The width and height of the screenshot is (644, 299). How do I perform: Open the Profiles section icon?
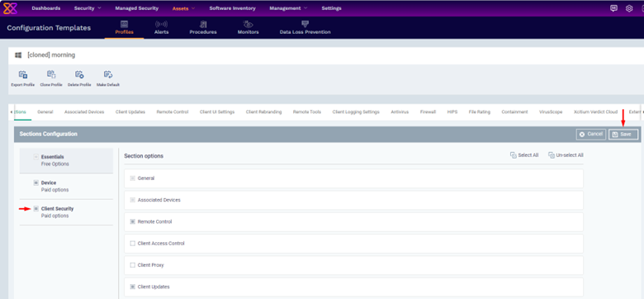pyautogui.click(x=124, y=24)
